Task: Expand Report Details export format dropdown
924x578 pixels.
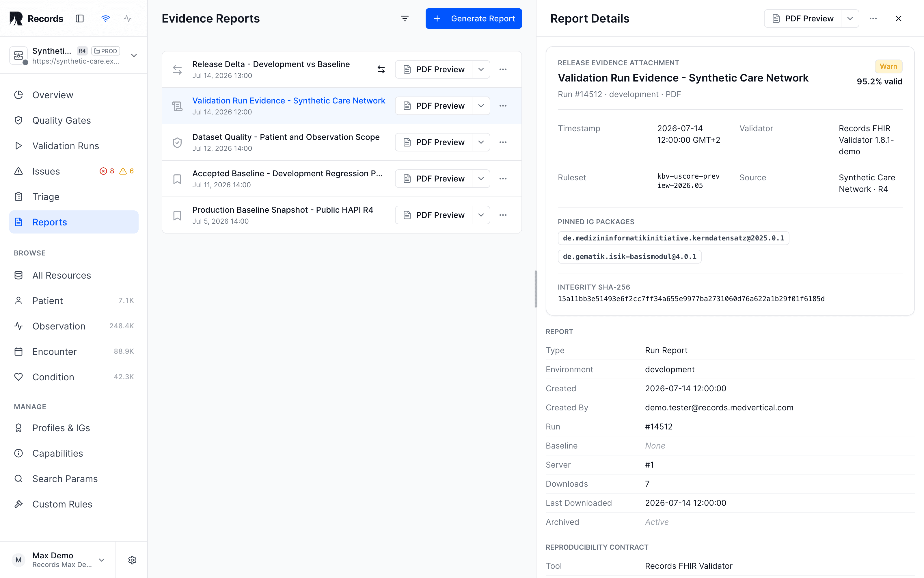Action: [850, 18]
